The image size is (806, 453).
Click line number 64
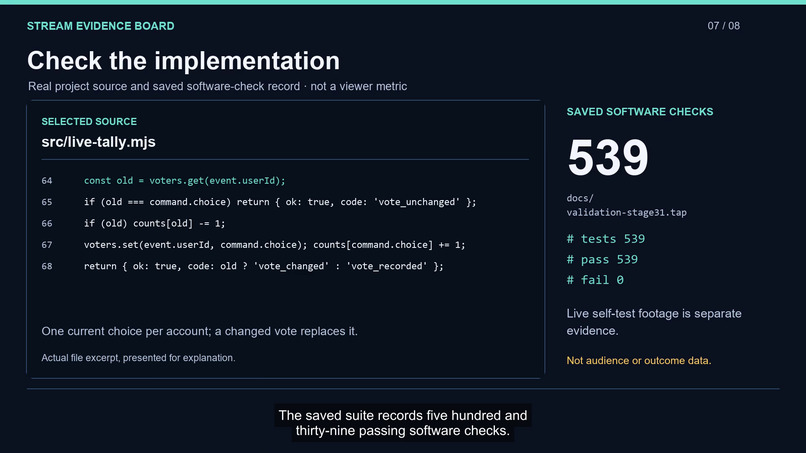47,181
